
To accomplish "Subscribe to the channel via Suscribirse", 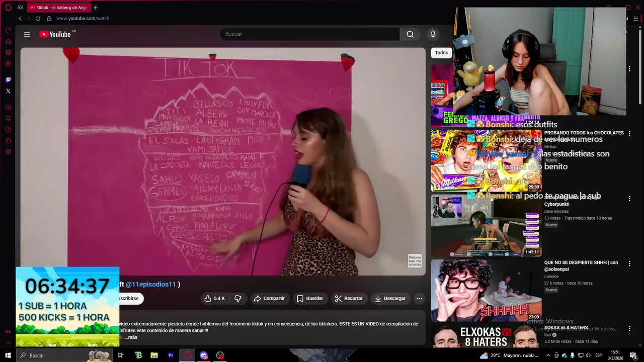I will (x=131, y=299).
